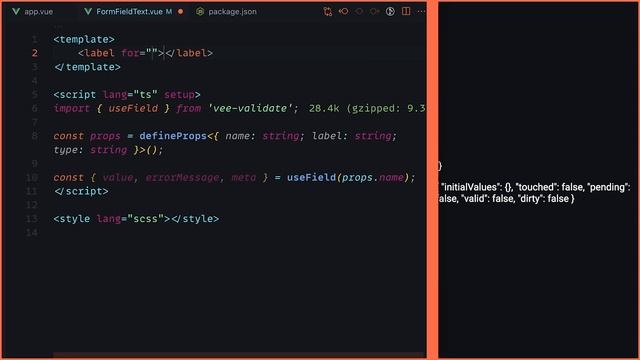Click the 28.4k gzipped import cost hint
This screenshot has width=640, height=360.
click(367, 108)
